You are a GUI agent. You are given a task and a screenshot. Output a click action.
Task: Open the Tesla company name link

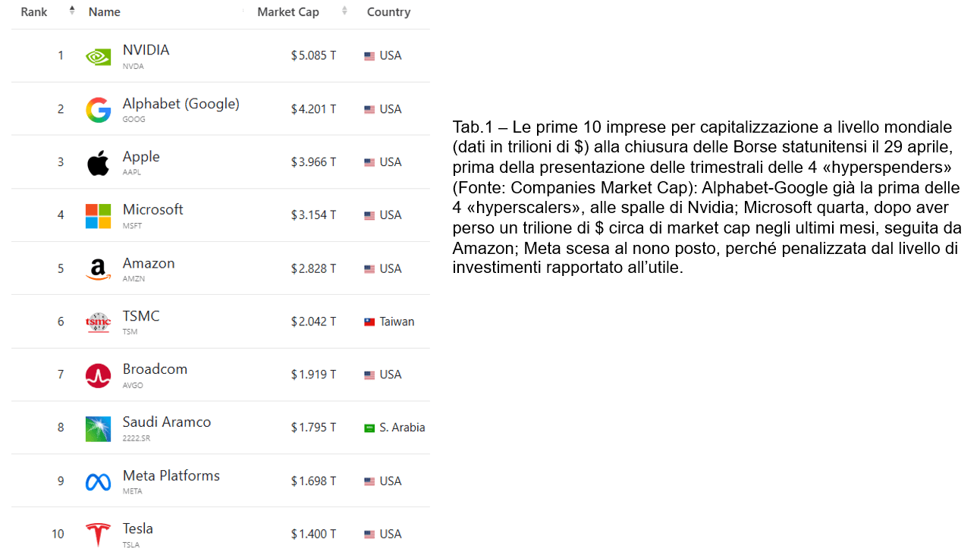(137, 528)
